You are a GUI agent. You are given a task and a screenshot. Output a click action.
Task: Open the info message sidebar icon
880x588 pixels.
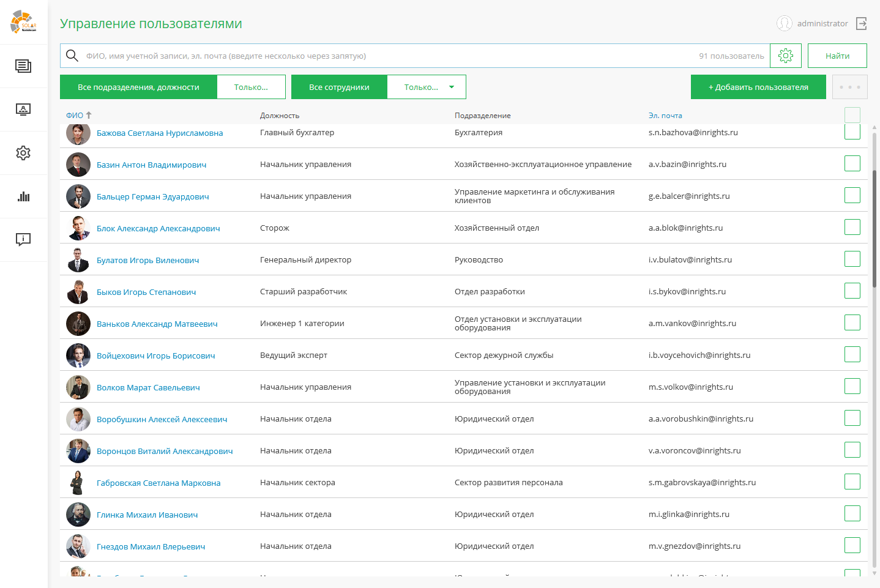pyautogui.click(x=23, y=240)
